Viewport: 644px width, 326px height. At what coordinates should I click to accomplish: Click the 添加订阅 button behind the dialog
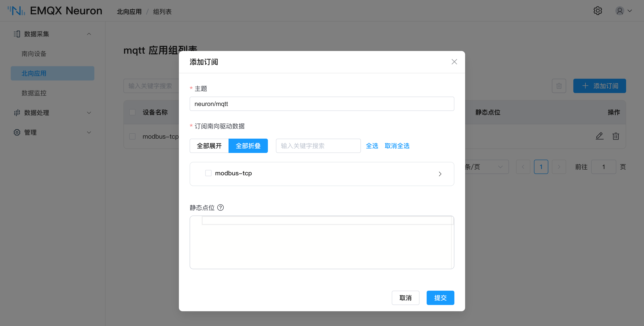pos(600,86)
